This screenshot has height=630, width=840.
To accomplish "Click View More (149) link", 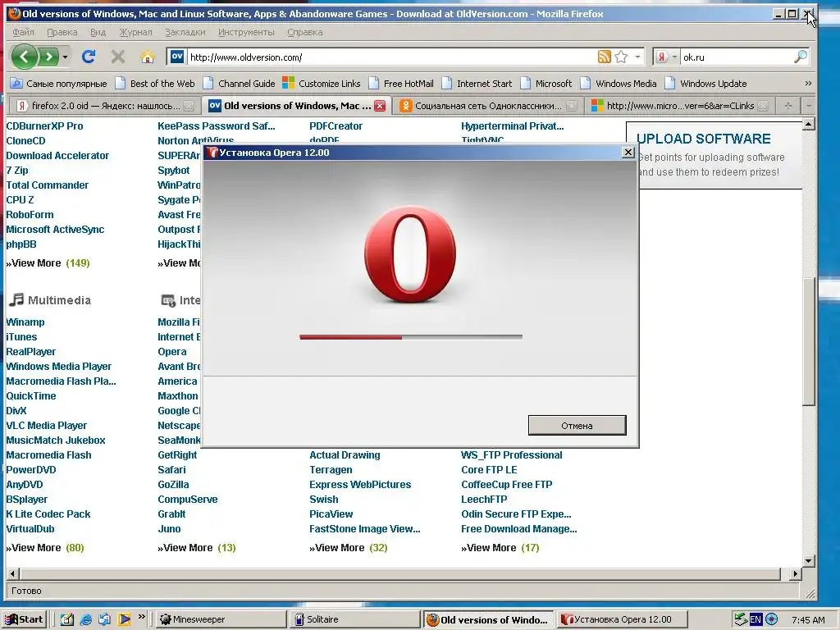I will point(48,263).
